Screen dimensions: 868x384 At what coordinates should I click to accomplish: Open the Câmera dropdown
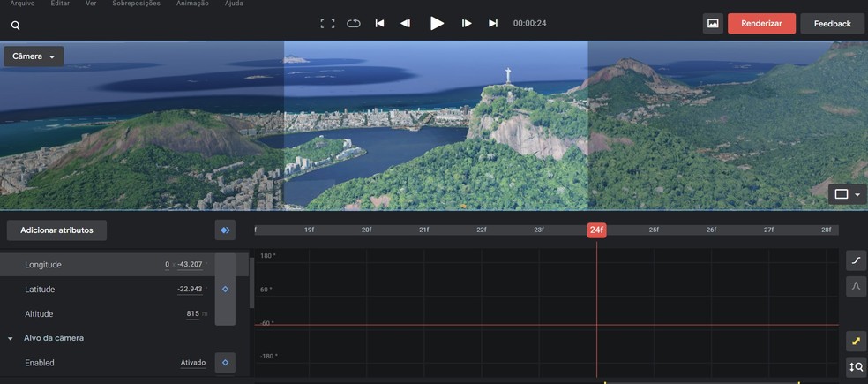34,56
